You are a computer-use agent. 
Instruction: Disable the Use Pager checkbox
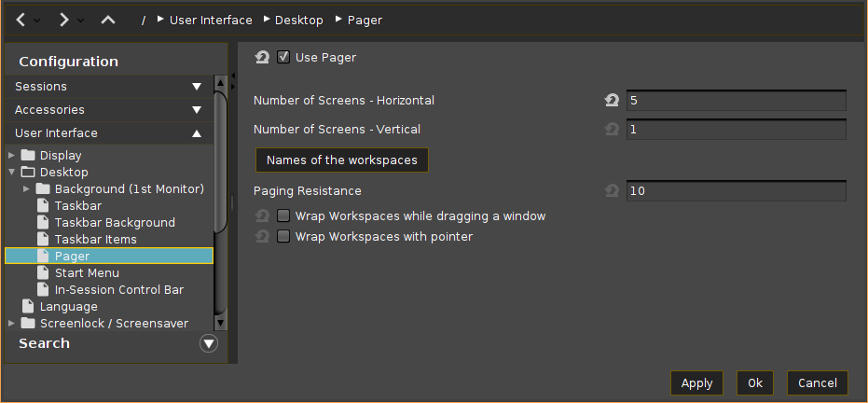click(x=283, y=58)
